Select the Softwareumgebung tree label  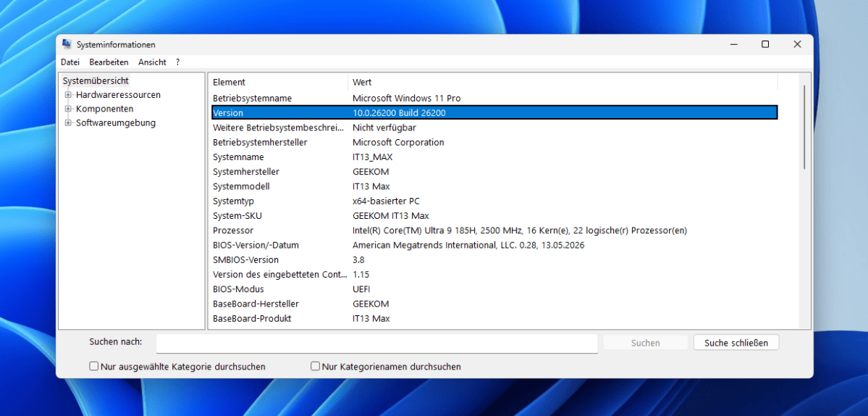click(116, 123)
